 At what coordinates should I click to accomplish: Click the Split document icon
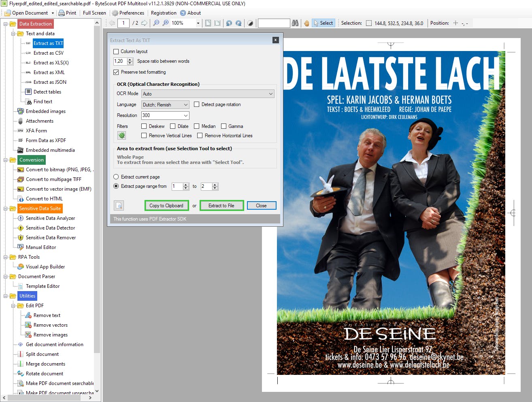21,354
